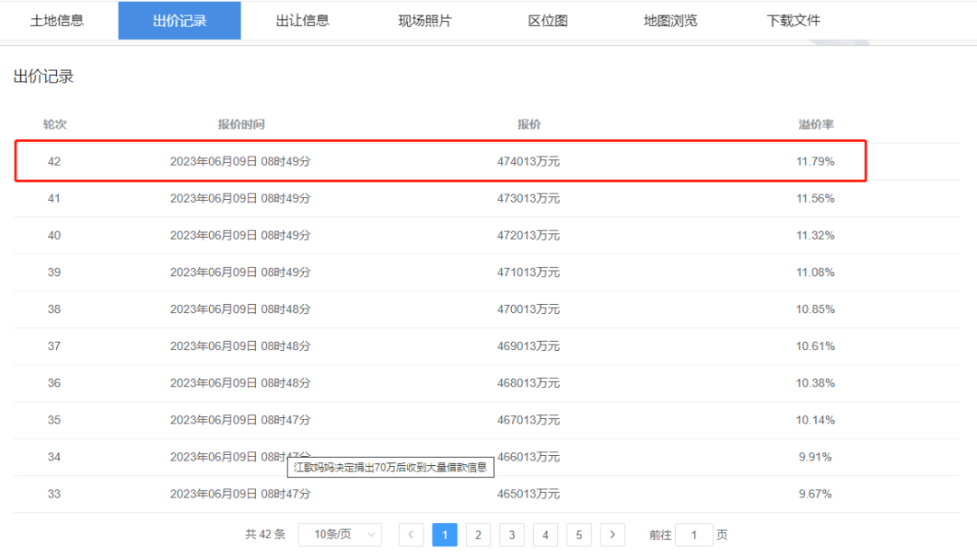Go to the 下载文件 tab

pyautogui.click(x=793, y=21)
